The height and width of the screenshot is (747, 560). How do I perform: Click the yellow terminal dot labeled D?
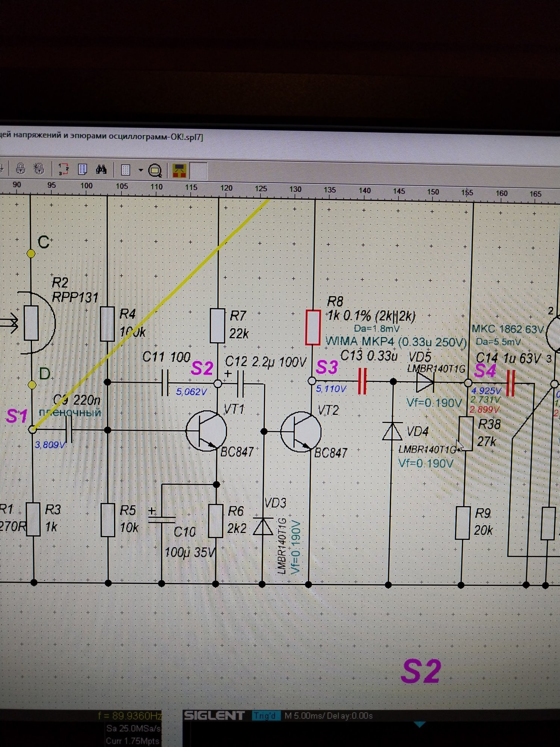[x=32, y=384]
